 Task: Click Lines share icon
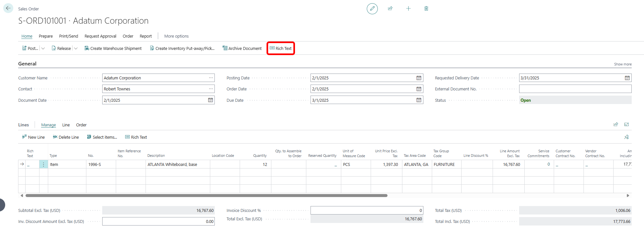[616, 124]
